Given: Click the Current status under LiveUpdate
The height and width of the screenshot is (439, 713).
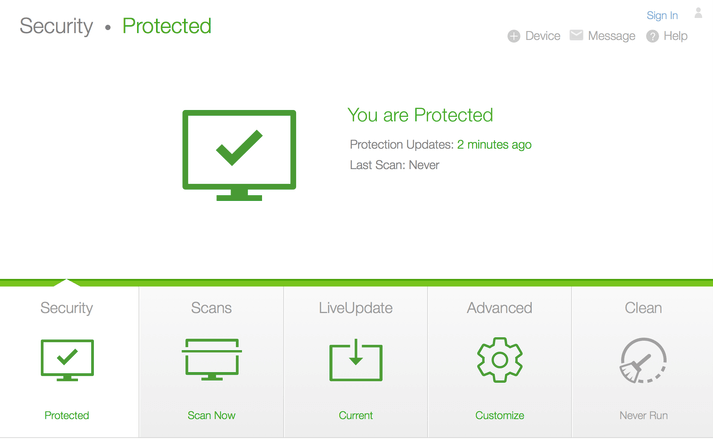Looking at the screenshot, I should pos(356,415).
